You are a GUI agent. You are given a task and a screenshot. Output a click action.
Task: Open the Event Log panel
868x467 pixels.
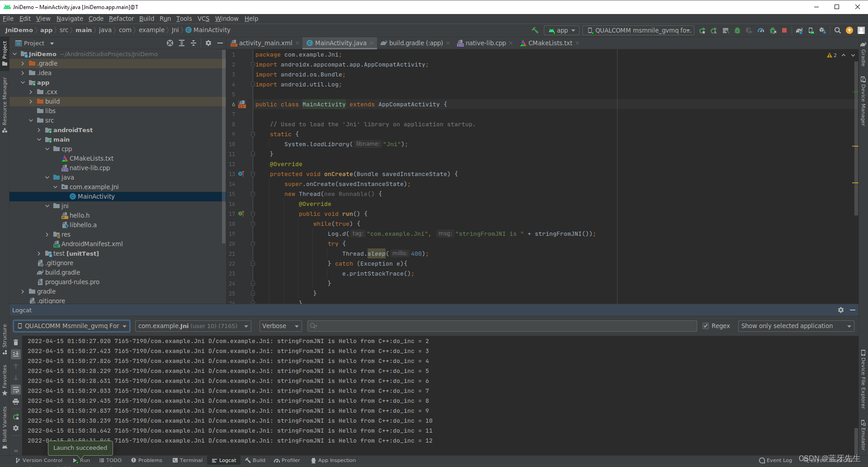(x=775, y=460)
